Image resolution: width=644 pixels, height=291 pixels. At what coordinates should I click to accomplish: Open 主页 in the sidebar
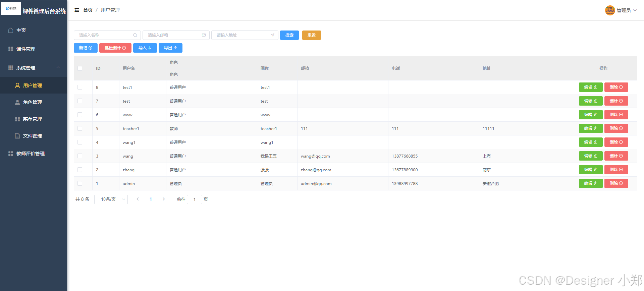pyautogui.click(x=34, y=30)
